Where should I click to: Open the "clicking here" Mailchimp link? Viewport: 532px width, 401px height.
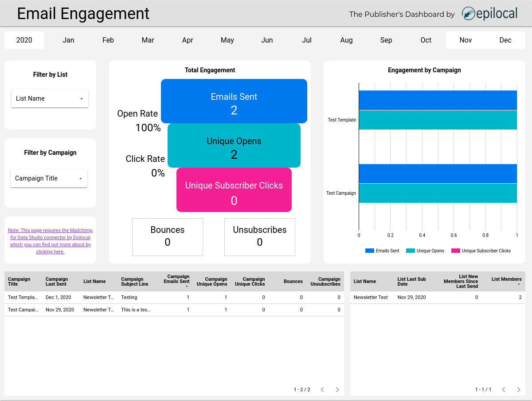coord(50,252)
